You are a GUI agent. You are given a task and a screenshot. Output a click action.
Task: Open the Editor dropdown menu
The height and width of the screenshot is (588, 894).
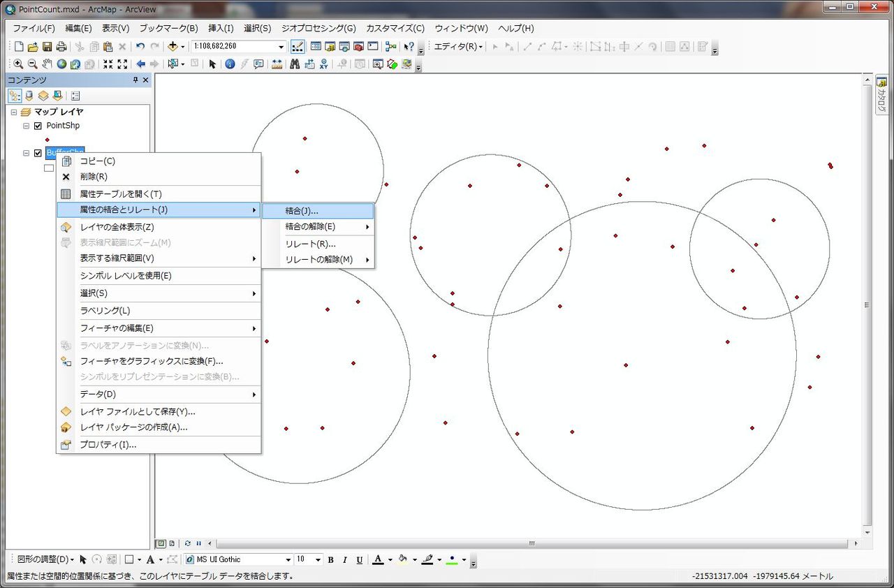click(460, 47)
